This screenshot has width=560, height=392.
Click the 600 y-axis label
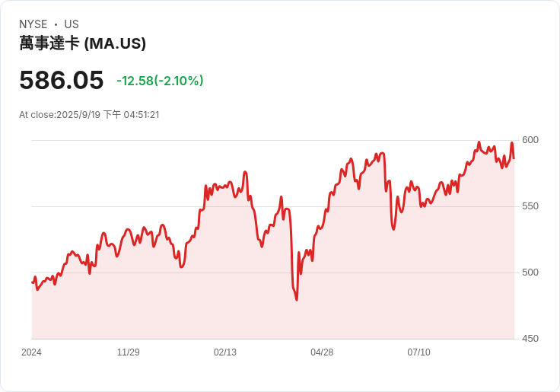click(x=530, y=140)
